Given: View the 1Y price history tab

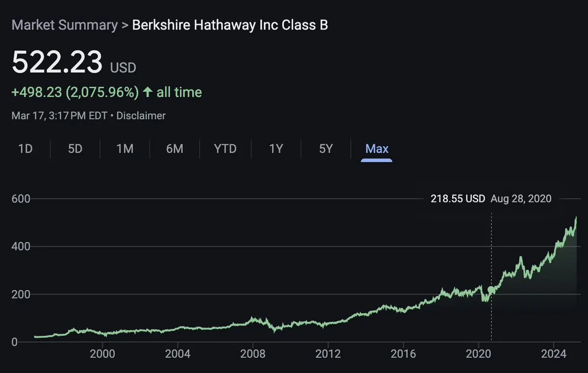Looking at the screenshot, I should coord(276,149).
